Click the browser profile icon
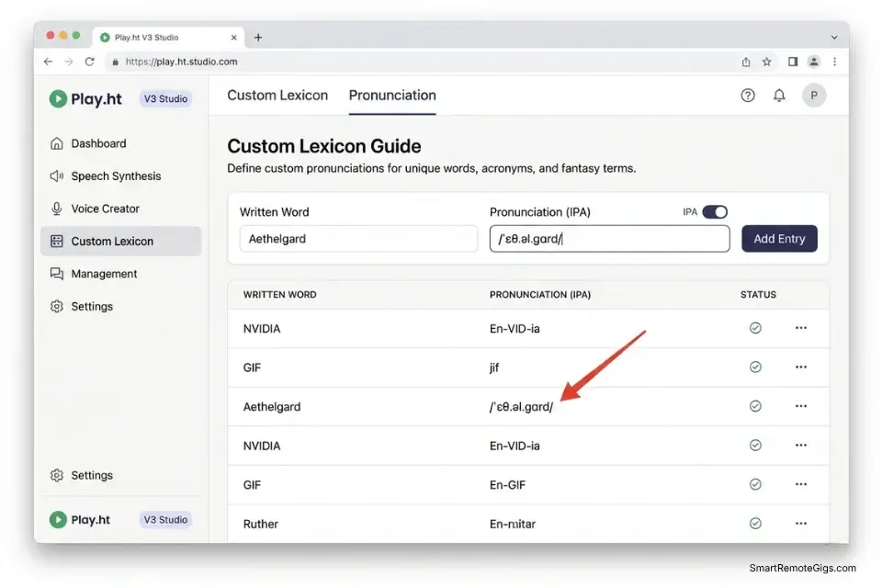Viewport: 882px width, 588px height. (x=813, y=62)
